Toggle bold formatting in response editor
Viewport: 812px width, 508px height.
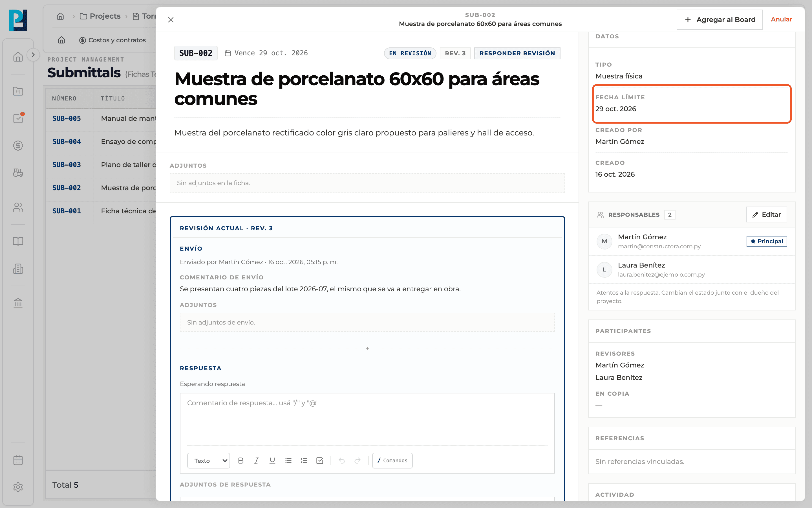coord(240,460)
